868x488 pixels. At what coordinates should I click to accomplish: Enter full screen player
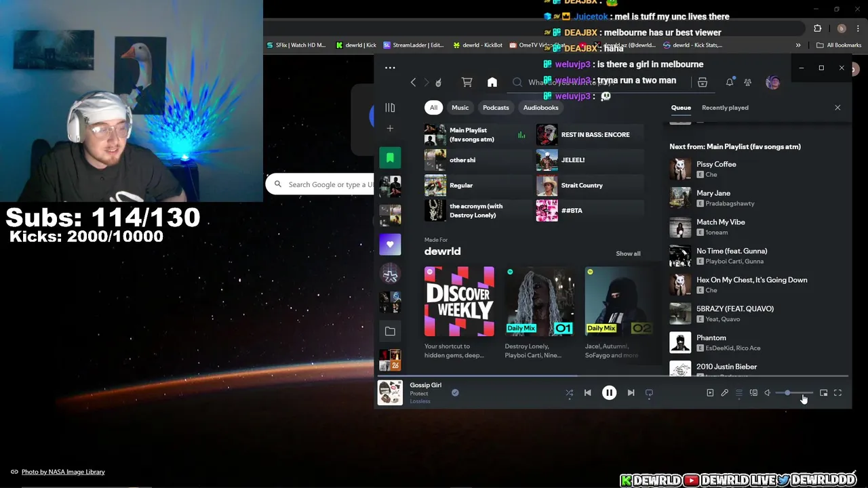point(837,393)
